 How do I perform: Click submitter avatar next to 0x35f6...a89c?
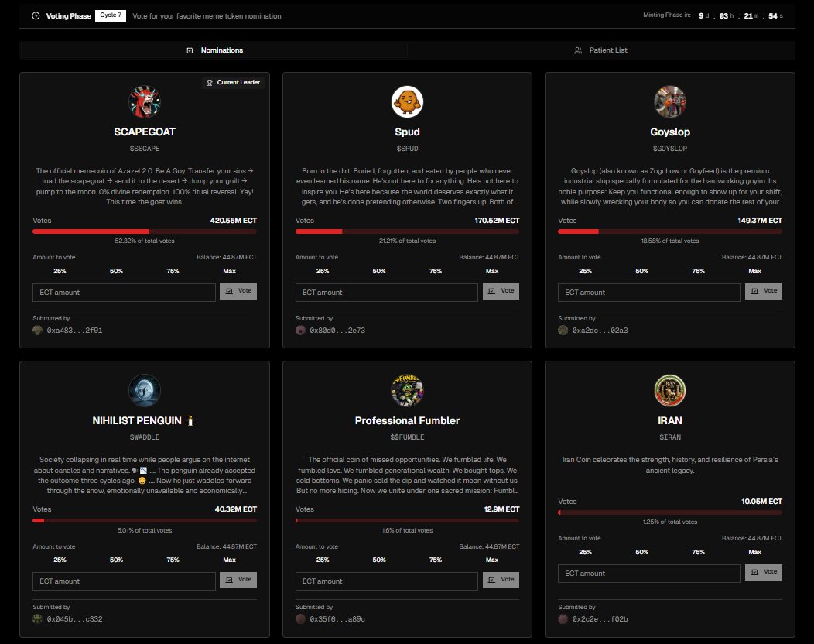coord(300,619)
